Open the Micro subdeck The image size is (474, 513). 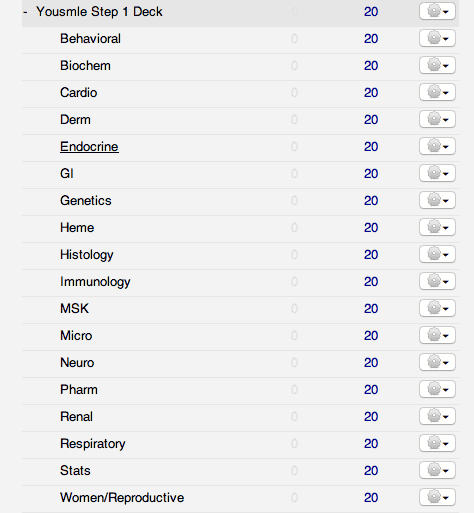(76, 336)
